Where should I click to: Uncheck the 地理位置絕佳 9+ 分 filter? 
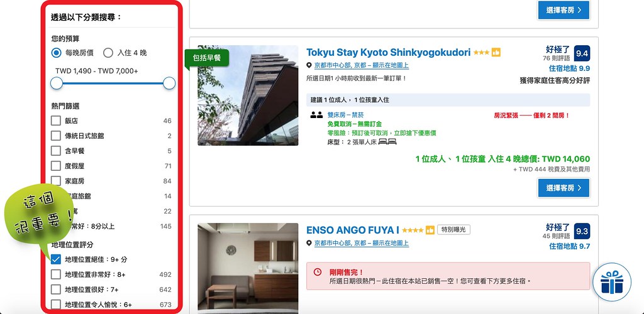click(56, 259)
